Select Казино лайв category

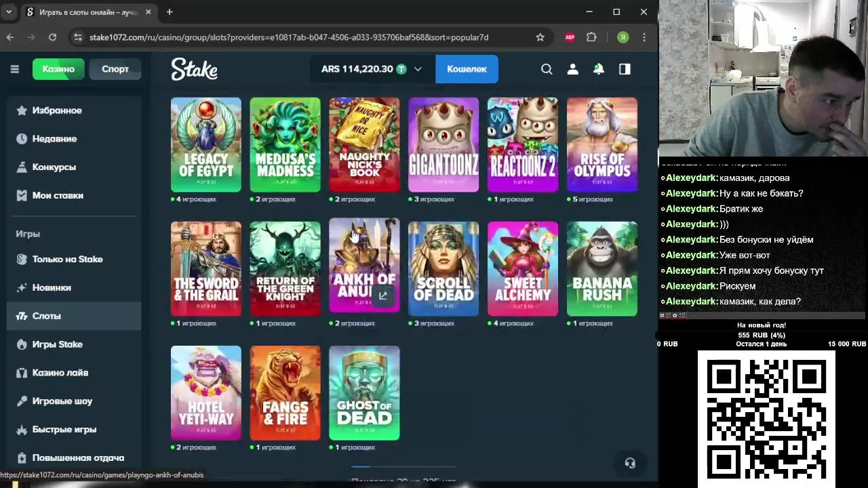tap(74, 373)
